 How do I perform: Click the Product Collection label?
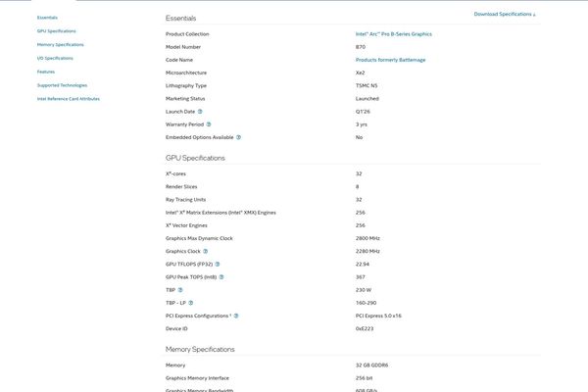pos(187,34)
